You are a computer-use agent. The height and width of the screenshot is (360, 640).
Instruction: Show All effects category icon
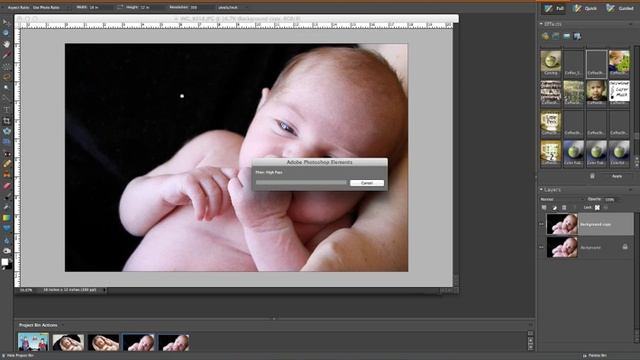click(x=577, y=36)
